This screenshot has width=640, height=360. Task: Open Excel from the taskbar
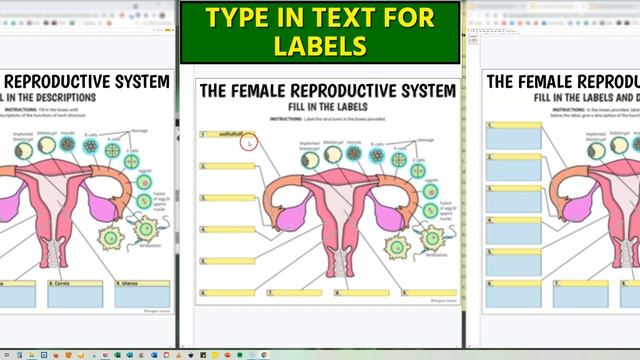[117, 355]
